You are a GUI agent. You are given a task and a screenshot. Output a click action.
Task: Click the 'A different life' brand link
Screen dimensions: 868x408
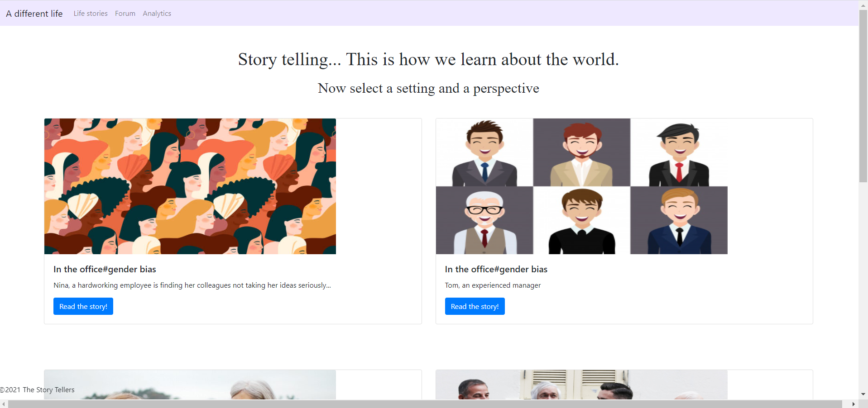tap(34, 13)
